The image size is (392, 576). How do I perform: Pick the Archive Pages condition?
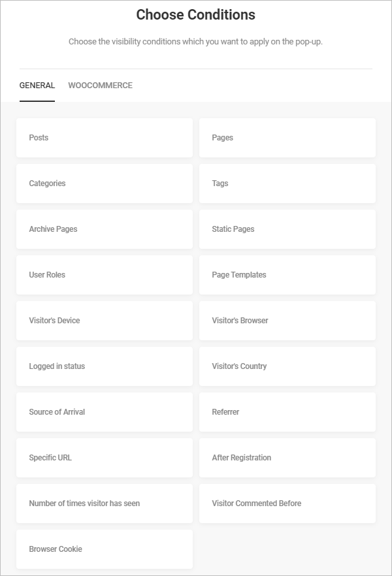105,229
